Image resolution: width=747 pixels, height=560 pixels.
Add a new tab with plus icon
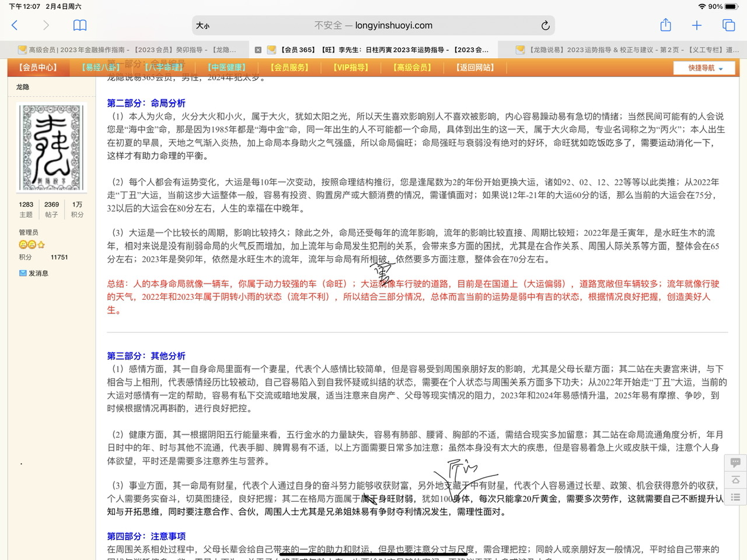click(697, 25)
